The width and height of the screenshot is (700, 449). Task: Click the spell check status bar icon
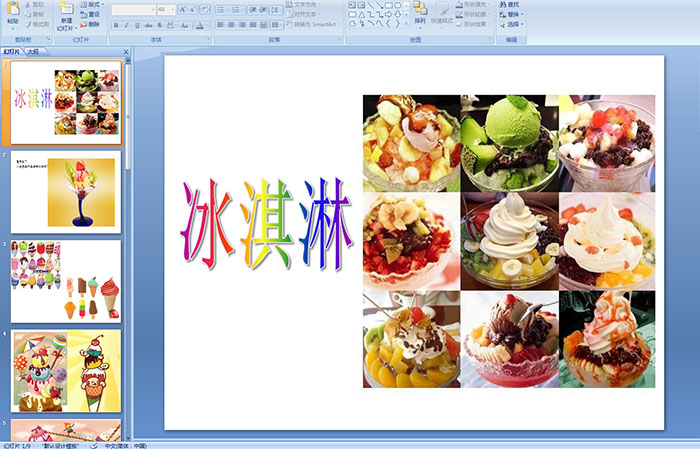(94, 445)
